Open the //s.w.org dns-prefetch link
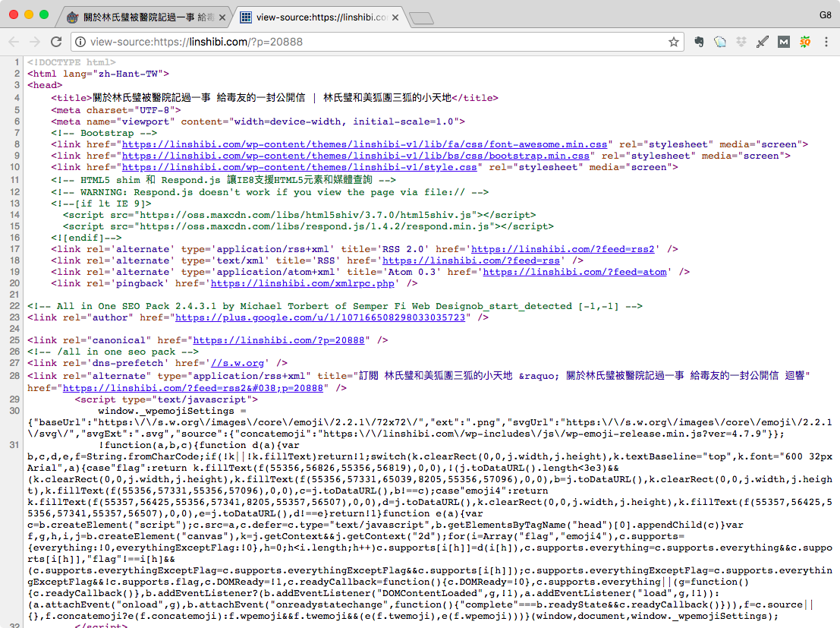Viewport: 840px width, 628px height. click(238, 363)
